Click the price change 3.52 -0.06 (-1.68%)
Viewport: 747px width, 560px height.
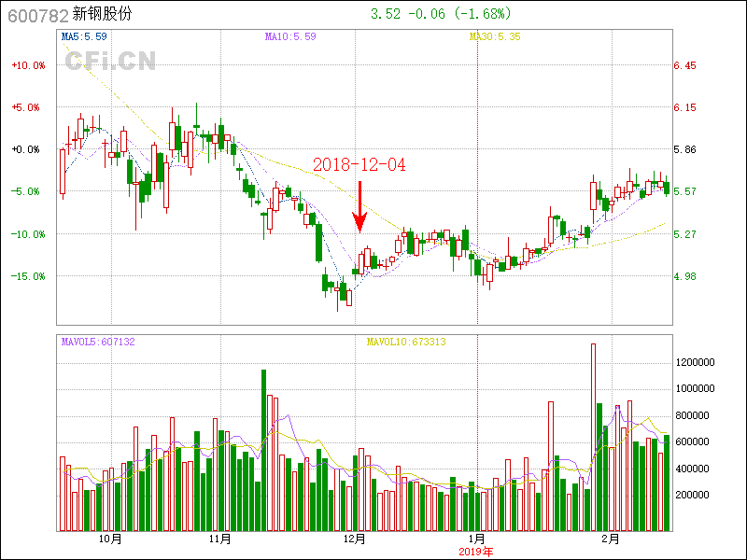click(441, 14)
